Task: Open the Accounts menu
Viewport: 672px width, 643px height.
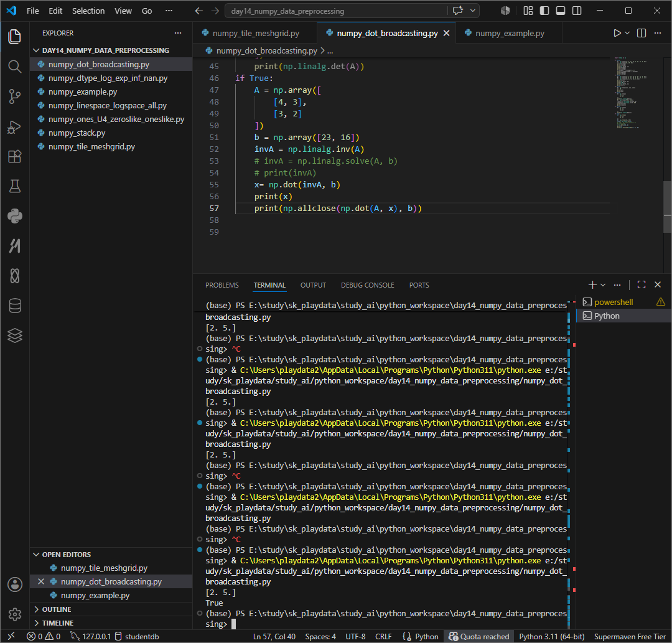Action: tap(14, 584)
